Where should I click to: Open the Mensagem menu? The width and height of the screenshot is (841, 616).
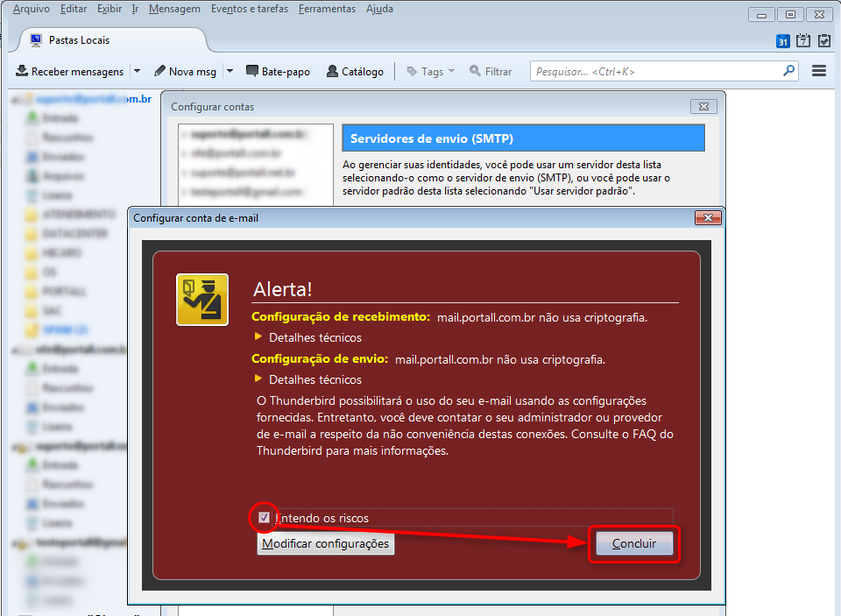174,9
